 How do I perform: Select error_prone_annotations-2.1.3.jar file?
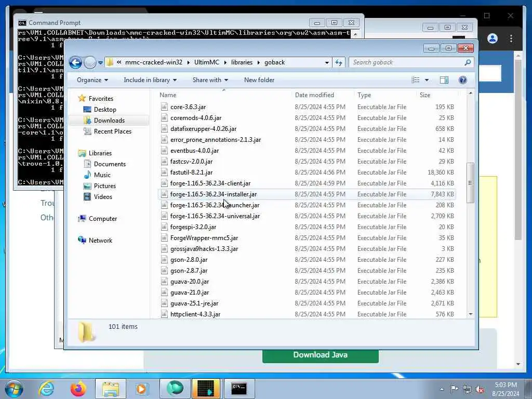[216, 140]
